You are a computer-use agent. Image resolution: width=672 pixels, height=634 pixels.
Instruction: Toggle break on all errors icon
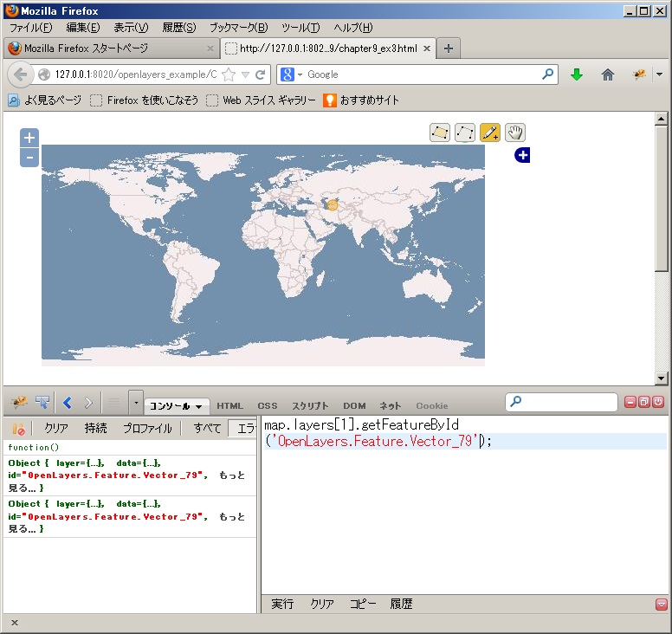[x=18, y=429]
